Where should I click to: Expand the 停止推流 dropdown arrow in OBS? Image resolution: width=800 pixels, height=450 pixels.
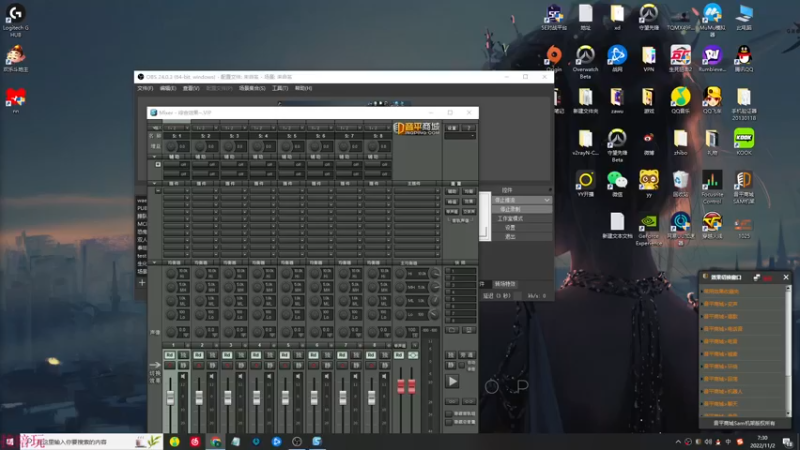pos(546,200)
